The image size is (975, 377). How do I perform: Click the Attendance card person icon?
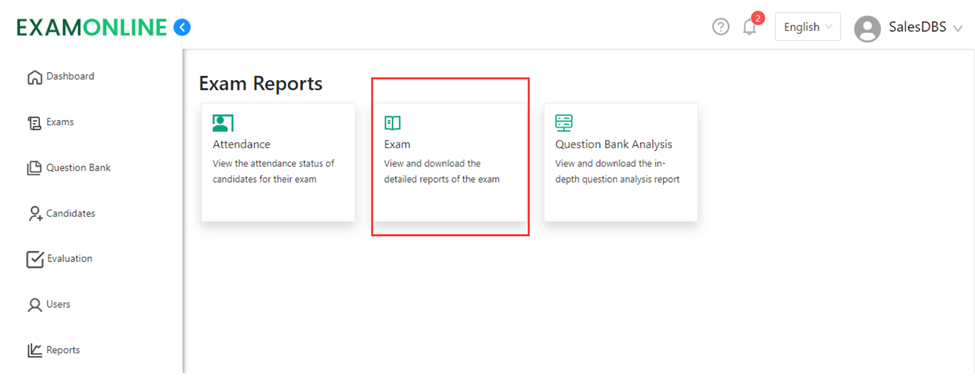click(223, 123)
